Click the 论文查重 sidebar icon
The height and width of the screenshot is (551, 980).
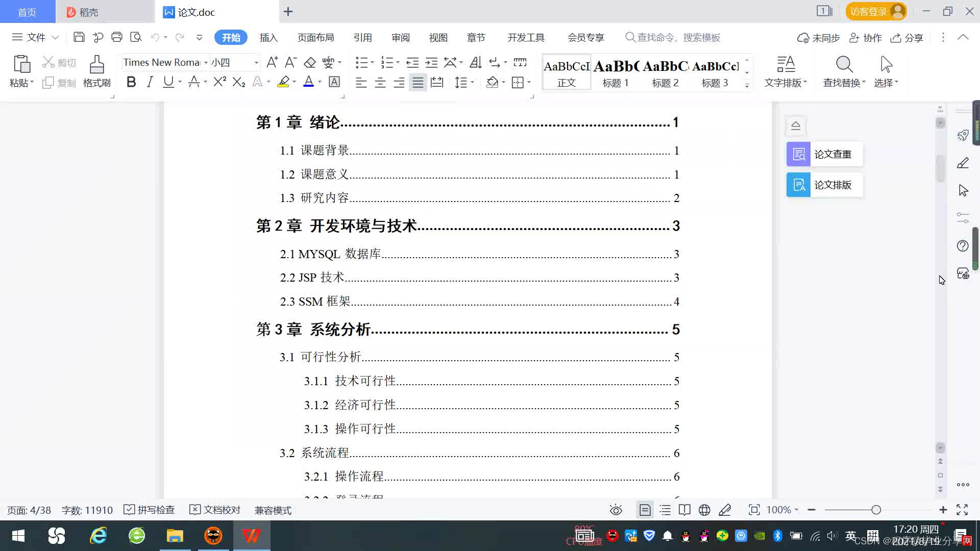pyautogui.click(x=799, y=154)
